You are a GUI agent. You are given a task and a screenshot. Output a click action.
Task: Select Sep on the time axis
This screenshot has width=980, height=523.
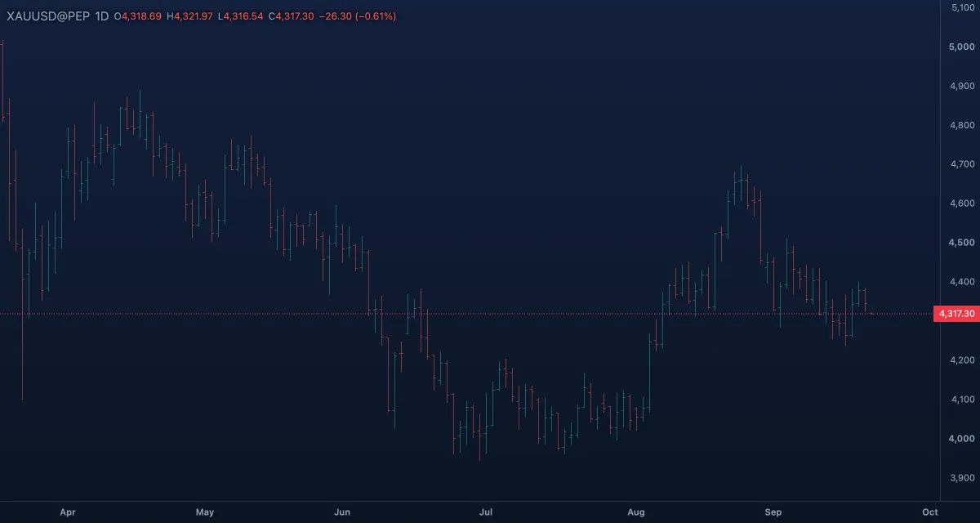click(773, 512)
